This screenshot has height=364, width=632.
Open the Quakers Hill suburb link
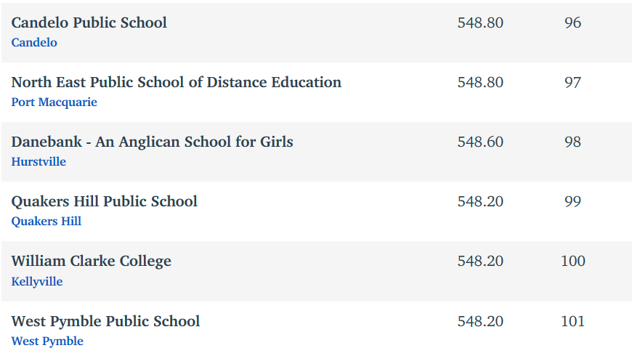click(x=46, y=222)
